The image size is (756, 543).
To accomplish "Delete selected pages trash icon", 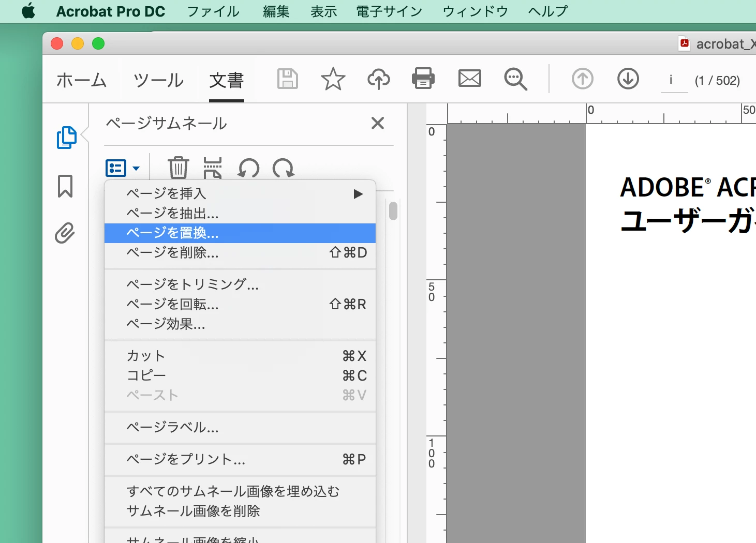I will 179,168.
